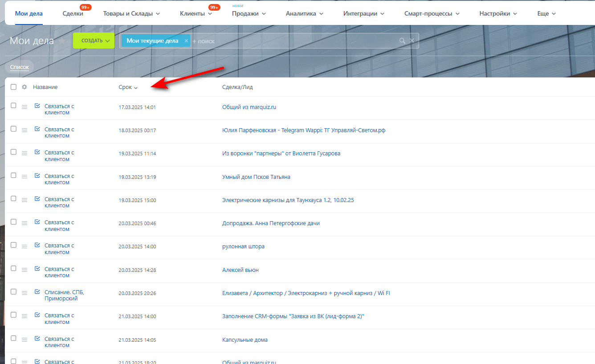595x364 pixels.
Task: Open row menu for 17.03.2025 14:01 task
Action: (x=24, y=107)
